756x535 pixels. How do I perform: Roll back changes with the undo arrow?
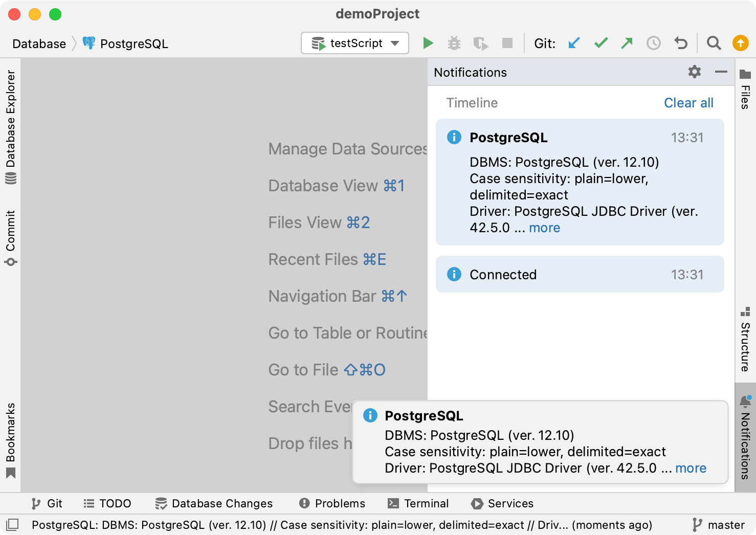(x=680, y=43)
